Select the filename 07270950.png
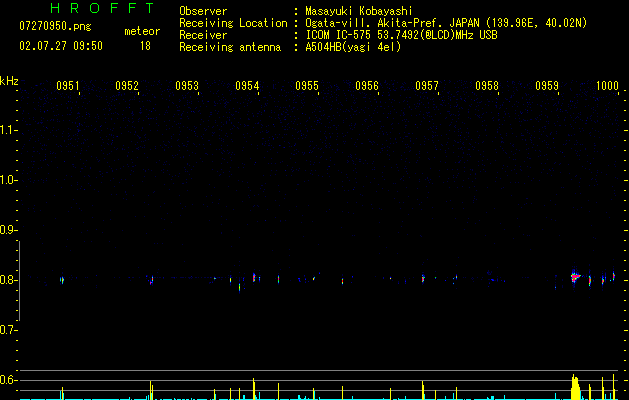The height and width of the screenshot is (400, 629). (x=55, y=27)
